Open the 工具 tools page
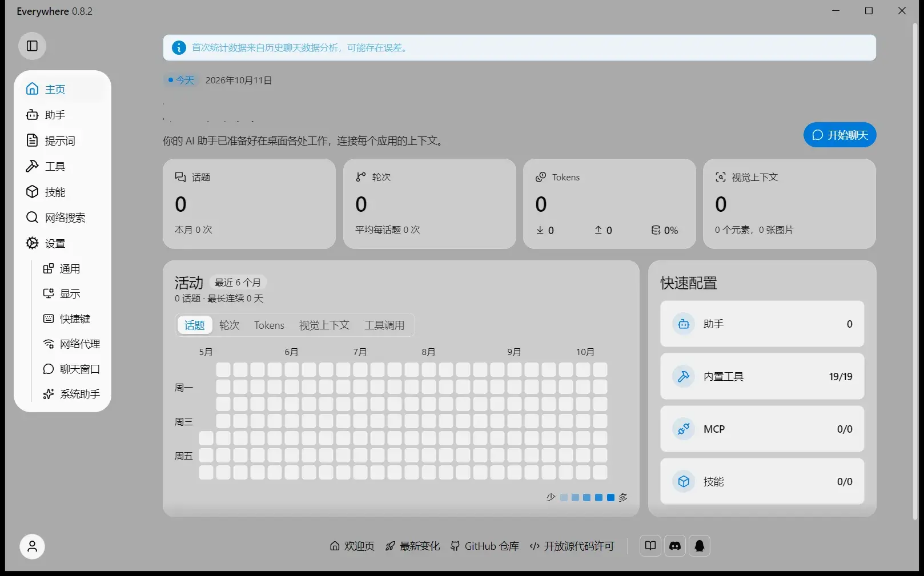Image resolution: width=924 pixels, height=576 pixels. 62,166
